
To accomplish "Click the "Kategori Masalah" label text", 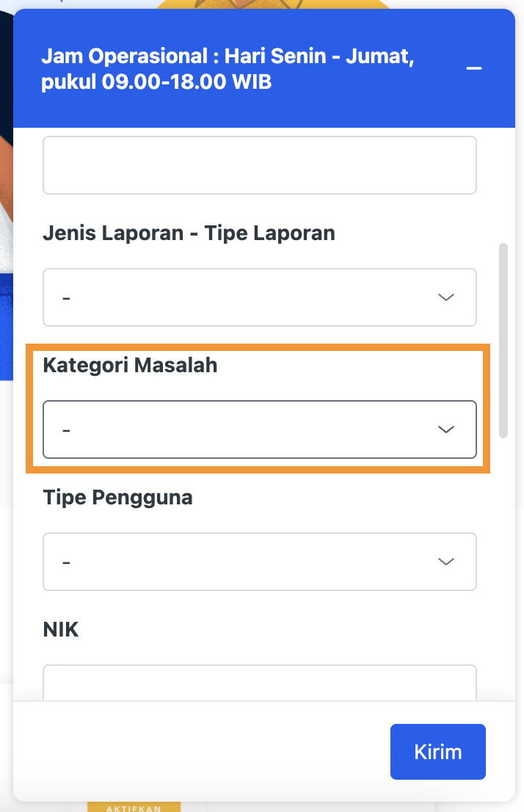I will click(130, 366).
